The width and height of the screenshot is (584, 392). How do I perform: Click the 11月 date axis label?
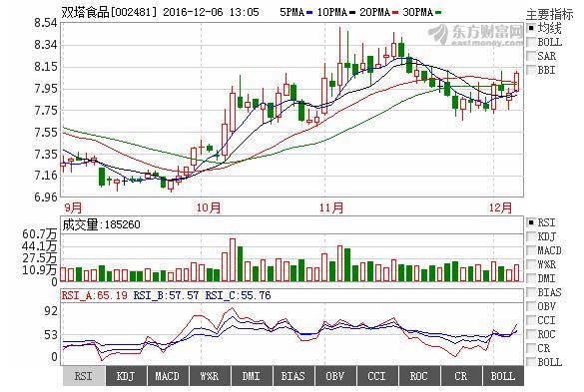pyautogui.click(x=331, y=207)
